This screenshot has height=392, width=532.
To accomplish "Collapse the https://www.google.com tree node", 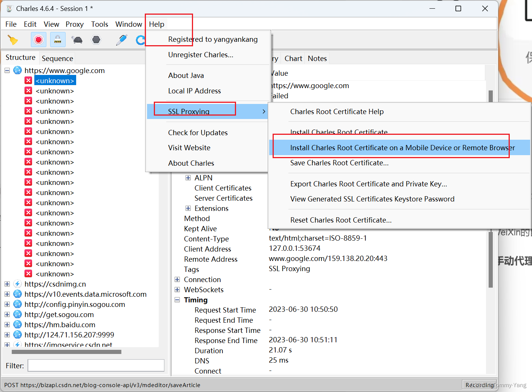I will pos(7,70).
